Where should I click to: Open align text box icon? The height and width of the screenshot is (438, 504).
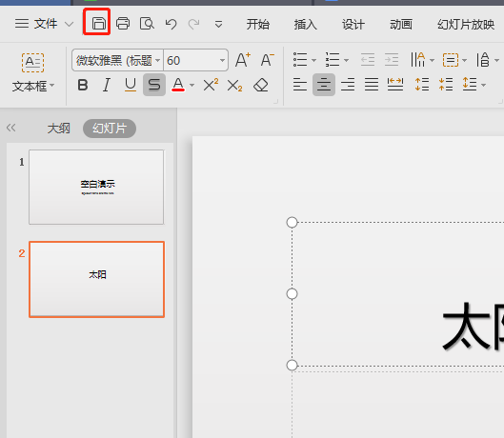pos(451,60)
